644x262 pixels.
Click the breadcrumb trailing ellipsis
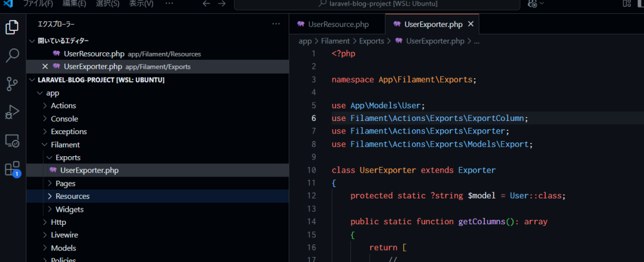477,41
